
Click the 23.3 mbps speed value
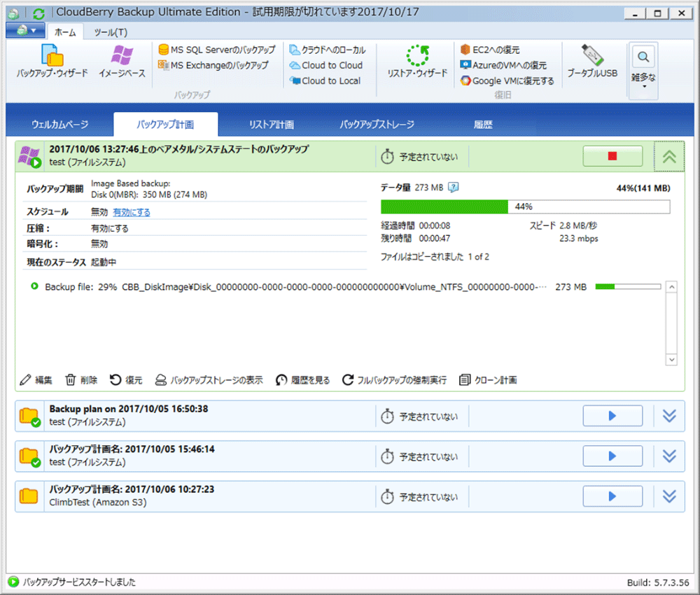(x=579, y=239)
